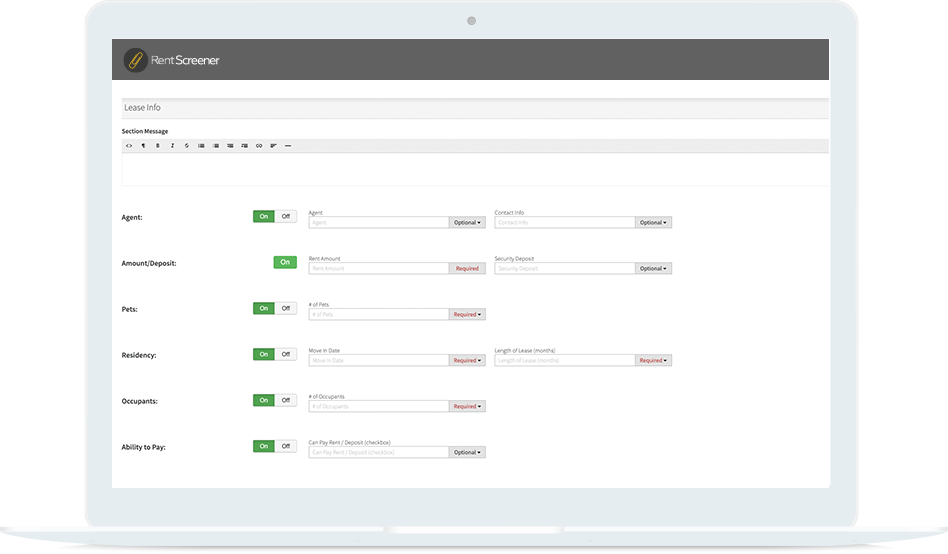The width and height of the screenshot is (948, 554).
Task: Click the RentScreener brand name text
Action: (185, 60)
